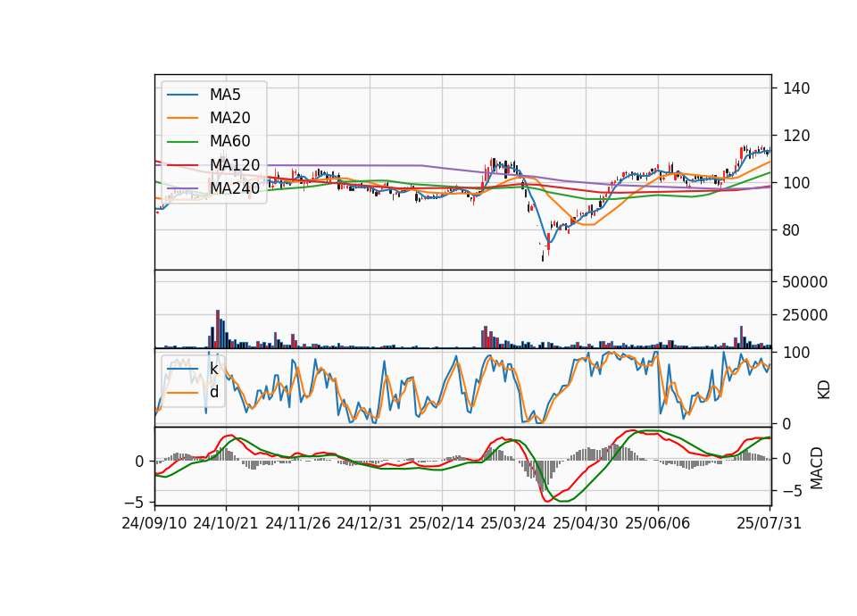The width and height of the screenshot is (857, 616).
Task: Click the lowest candlestick in April price dip
Action: pos(543,256)
